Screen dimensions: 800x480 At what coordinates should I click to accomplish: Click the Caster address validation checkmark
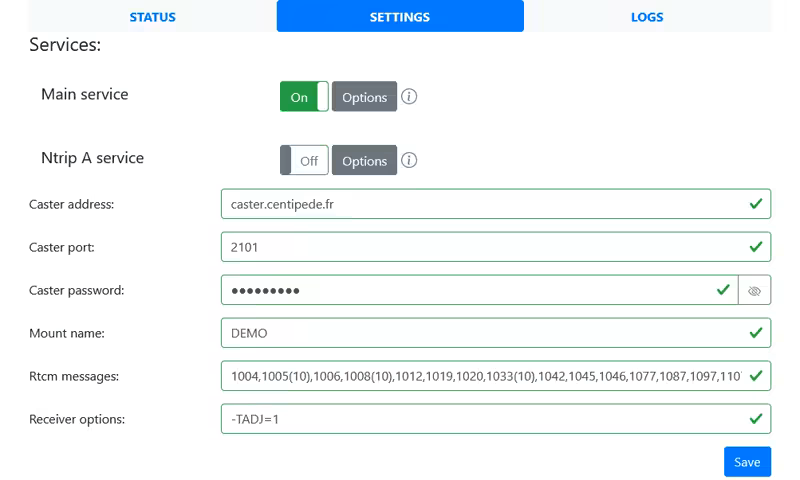(x=755, y=204)
